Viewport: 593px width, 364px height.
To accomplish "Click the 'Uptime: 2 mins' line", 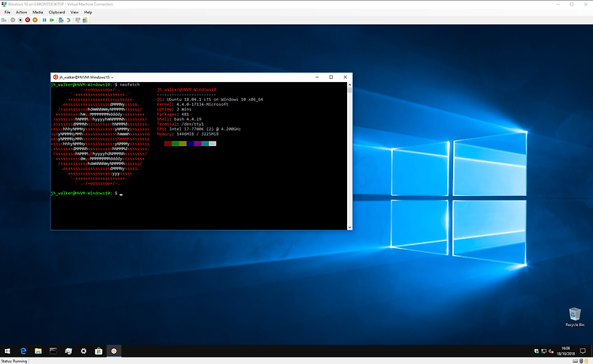I will [x=174, y=110].
